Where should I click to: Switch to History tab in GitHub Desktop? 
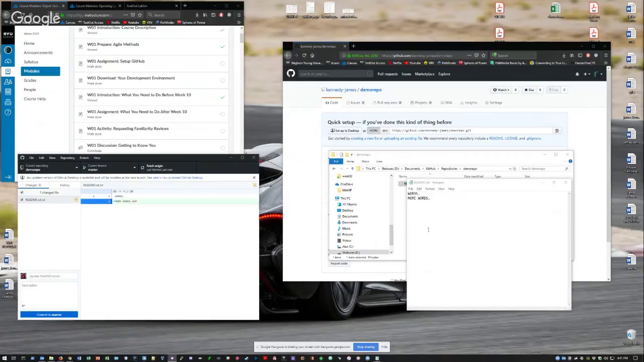tap(65, 186)
